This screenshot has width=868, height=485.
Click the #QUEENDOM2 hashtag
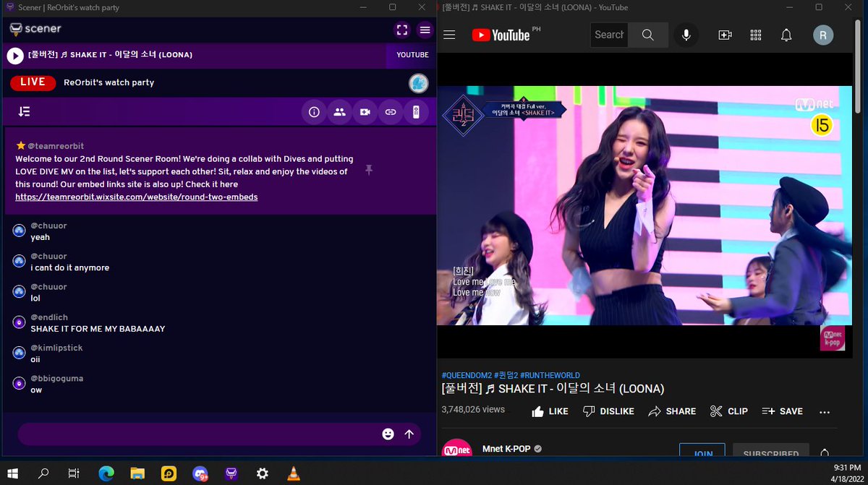pos(467,375)
